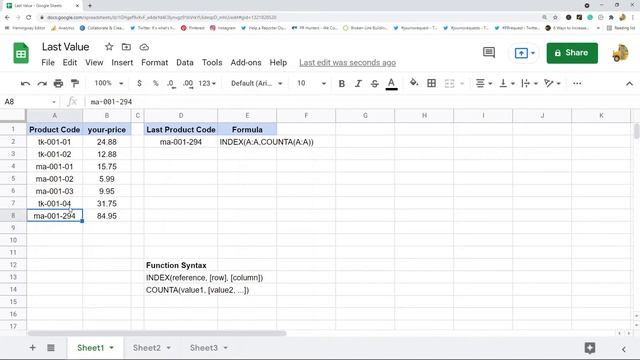This screenshot has width=640, height=360.
Task: Toggle bold formatting
Action: click(x=342, y=84)
